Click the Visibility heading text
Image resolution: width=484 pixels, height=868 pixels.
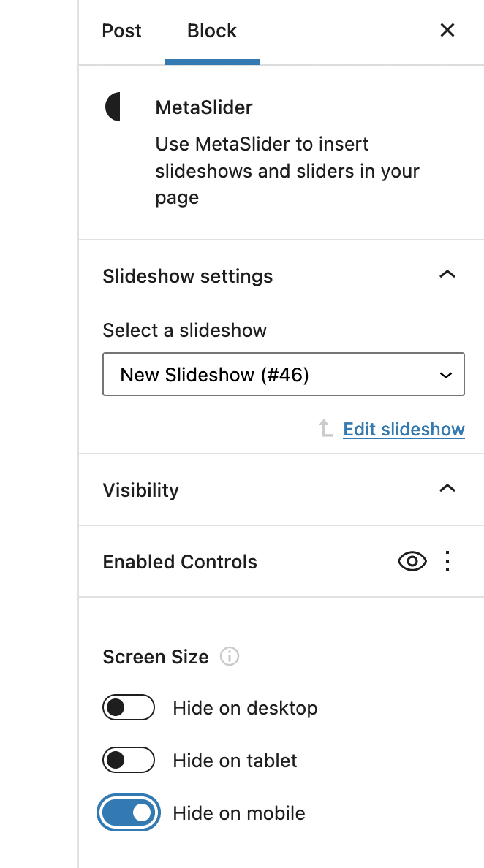point(141,490)
